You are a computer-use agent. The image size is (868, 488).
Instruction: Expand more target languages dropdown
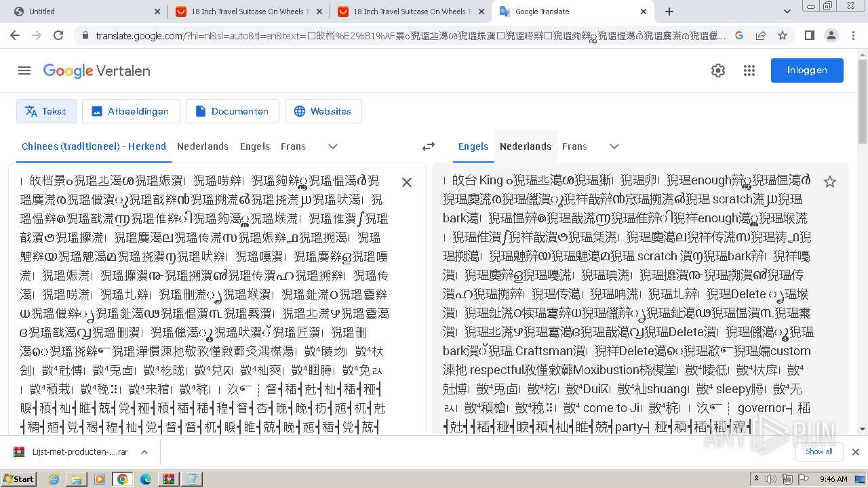[x=614, y=146]
